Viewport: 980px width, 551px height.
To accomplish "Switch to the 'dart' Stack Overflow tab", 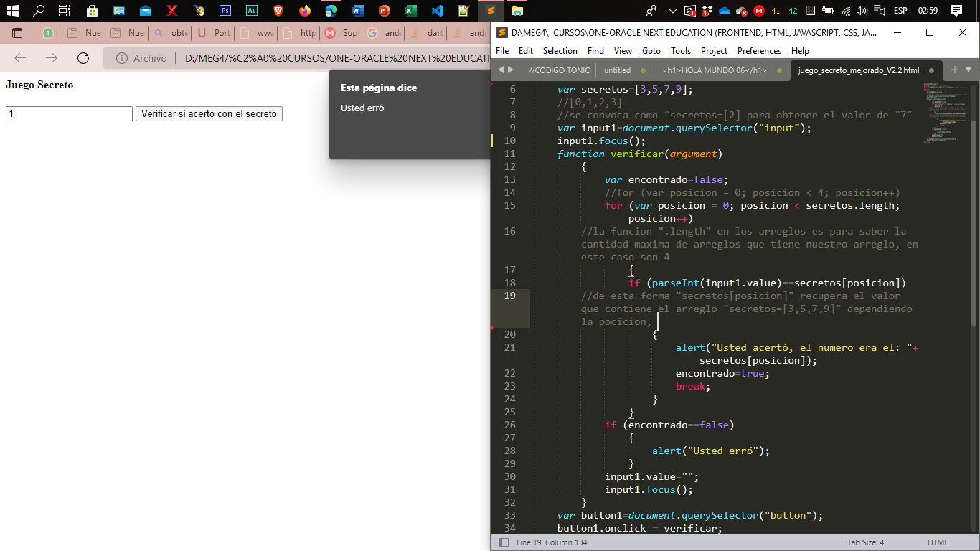I will (426, 33).
